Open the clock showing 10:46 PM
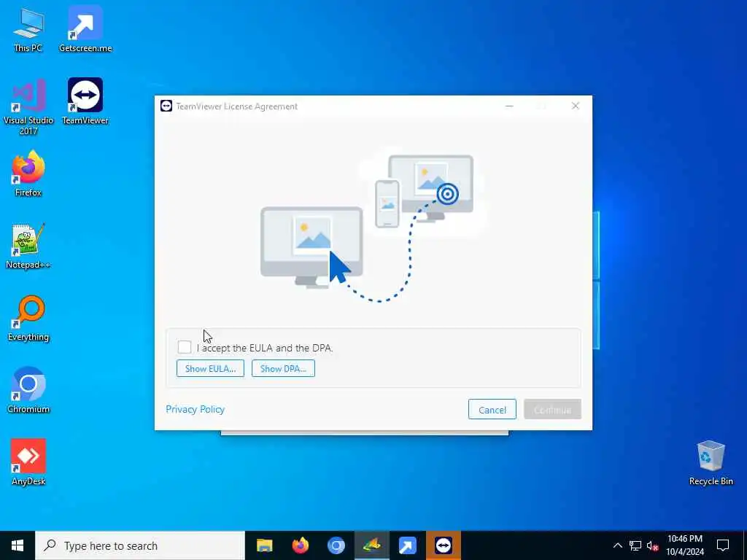The image size is (747, 560). (684, 545)
